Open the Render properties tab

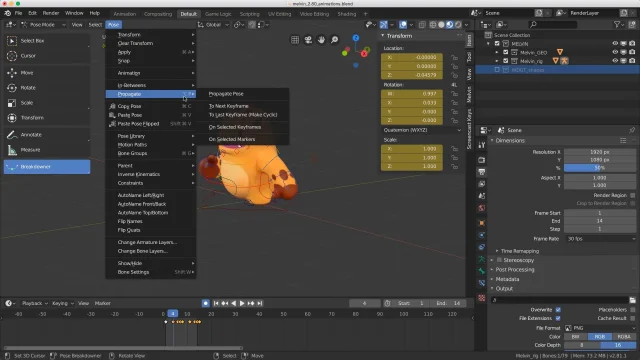click(482, 160)
